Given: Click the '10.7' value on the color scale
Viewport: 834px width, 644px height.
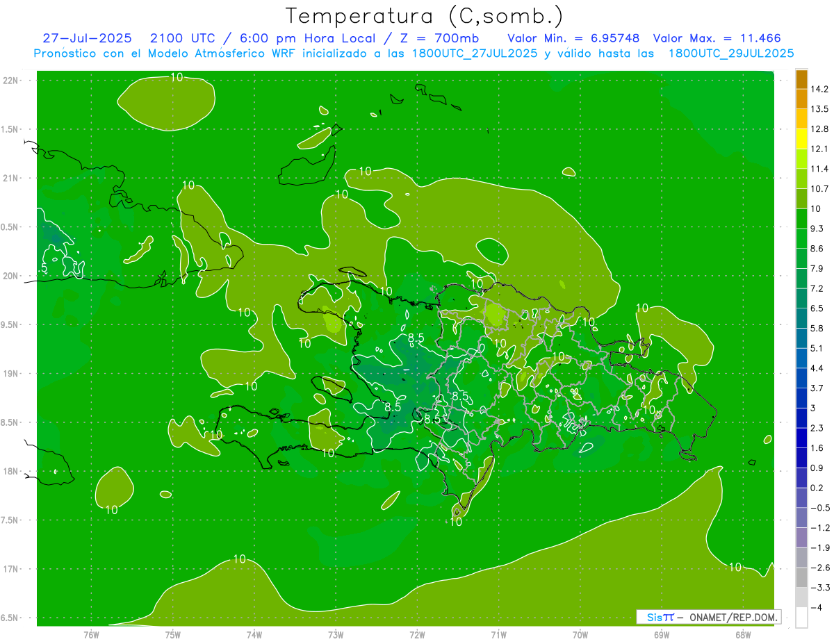Looking at the screenshot, I should point(819,189).
